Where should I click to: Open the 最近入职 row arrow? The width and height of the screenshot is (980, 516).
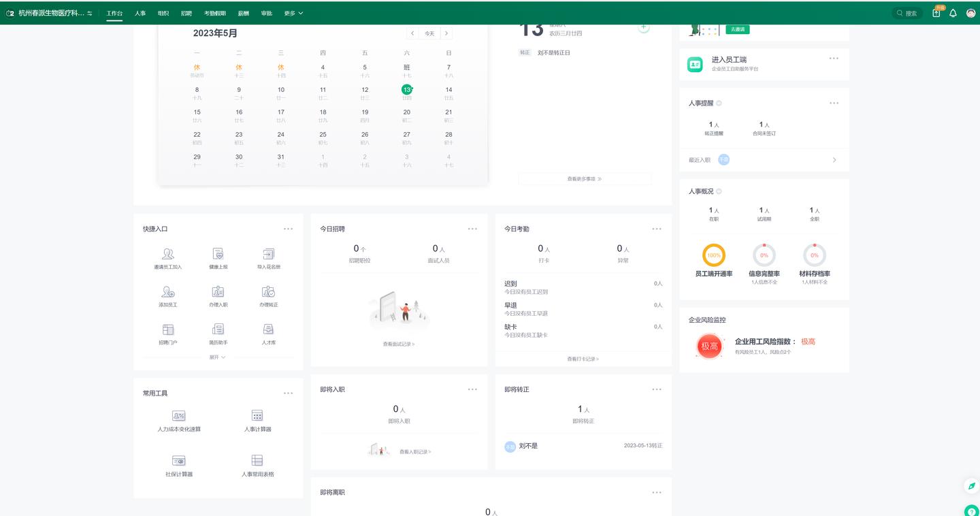834,160
